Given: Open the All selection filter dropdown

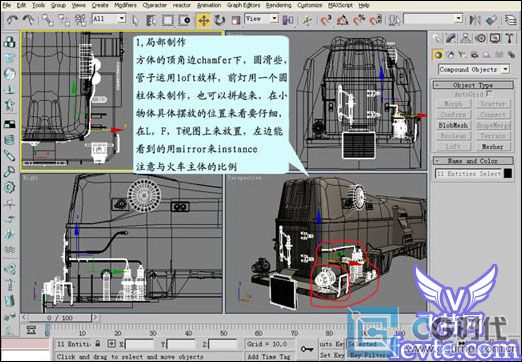Looking at the screenshot, I should 109,19.
